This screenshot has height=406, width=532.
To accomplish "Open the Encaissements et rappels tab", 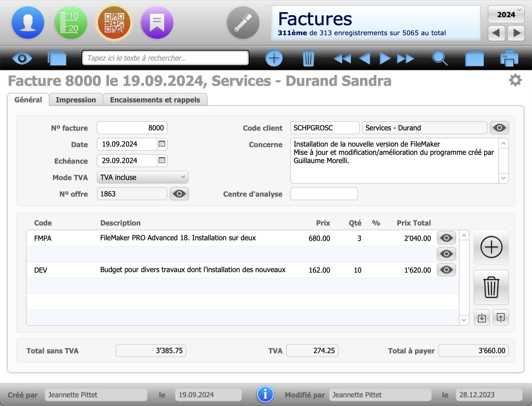I will [155, 100].
